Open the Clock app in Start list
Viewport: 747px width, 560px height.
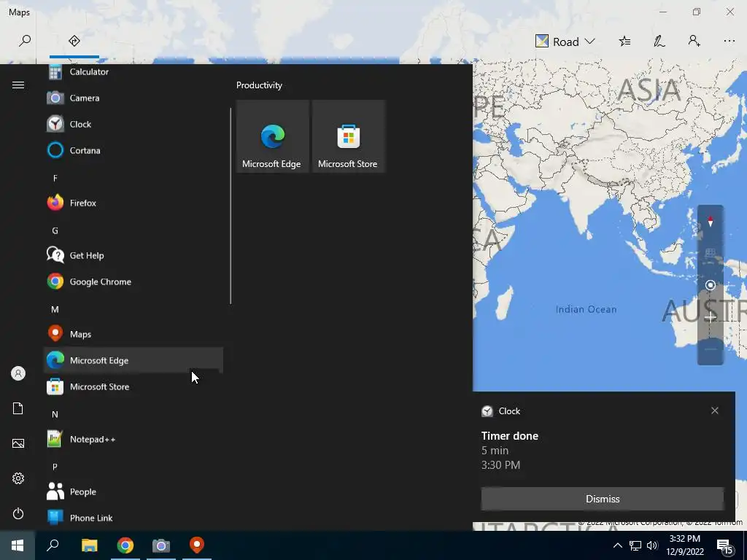pos(133,124)
